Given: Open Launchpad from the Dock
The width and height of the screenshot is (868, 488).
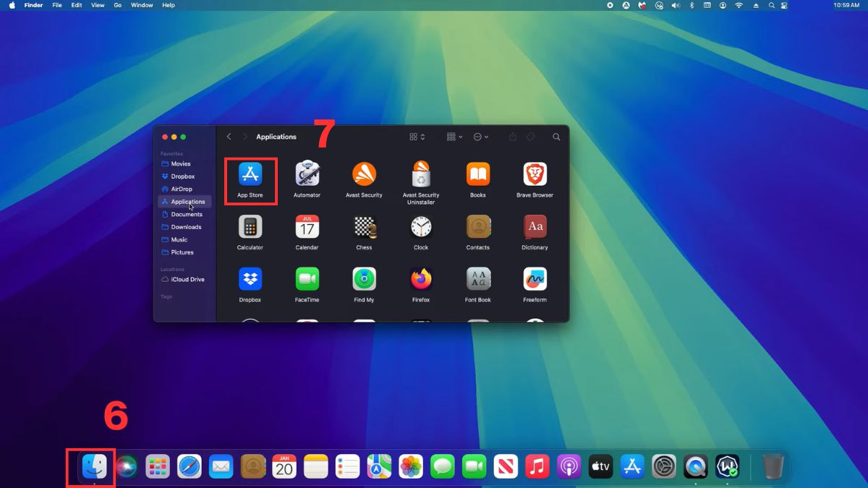Looking at the screenshot, I should (158, 466).
